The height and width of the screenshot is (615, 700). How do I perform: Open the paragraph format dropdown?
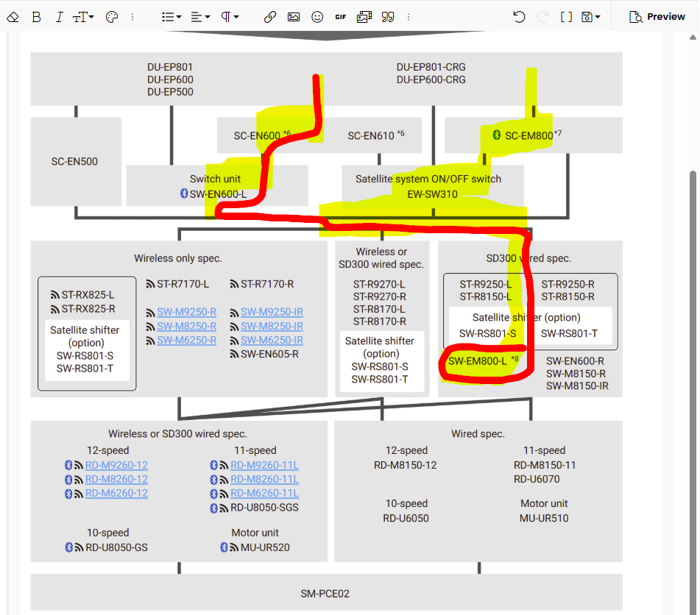tap(230, 17)
